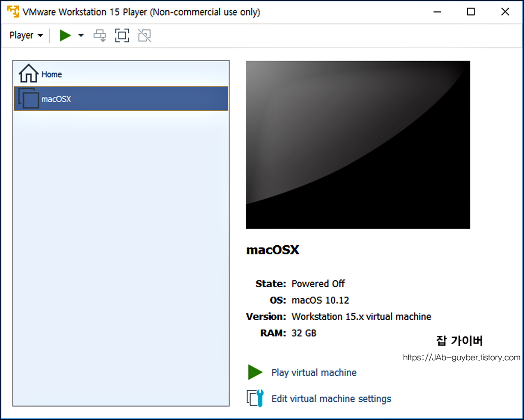Maximize the VMware Player window
Screen dimensions: 524x420
coord(471,12)
